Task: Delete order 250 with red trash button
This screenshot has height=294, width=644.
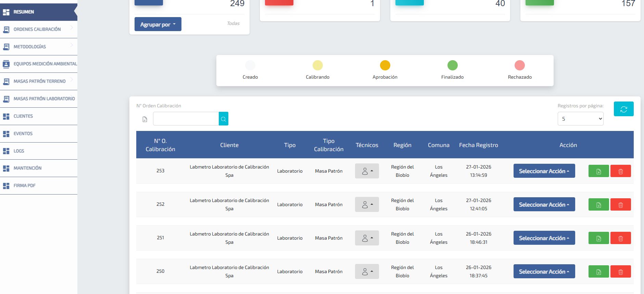Action: coord(620,271)
